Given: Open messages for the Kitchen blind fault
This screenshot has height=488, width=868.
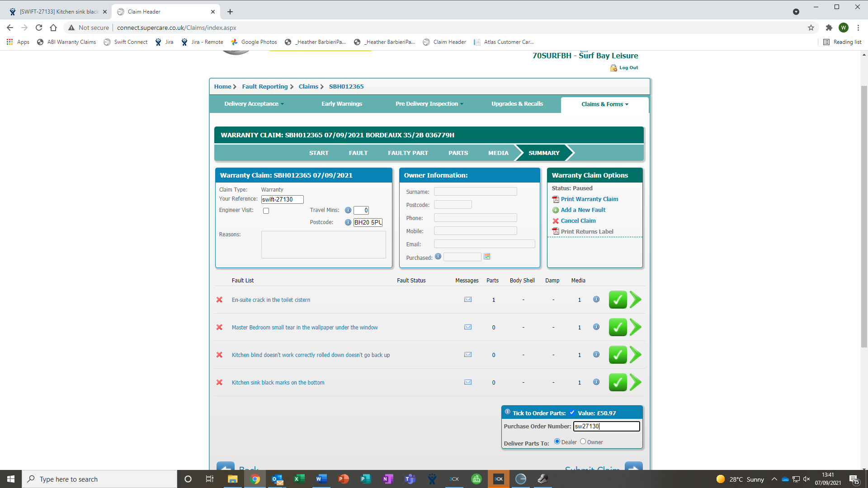Looking at the screenshot, I should (x=468, y=355).
